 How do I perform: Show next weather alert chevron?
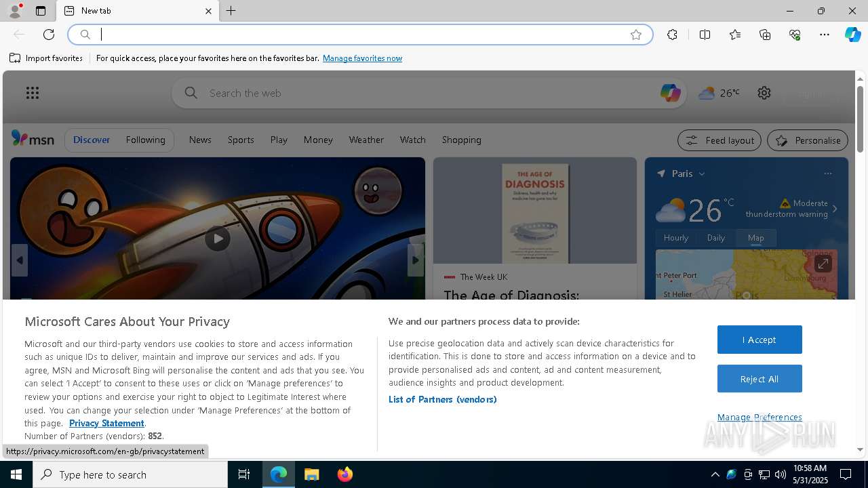point(835,209)
